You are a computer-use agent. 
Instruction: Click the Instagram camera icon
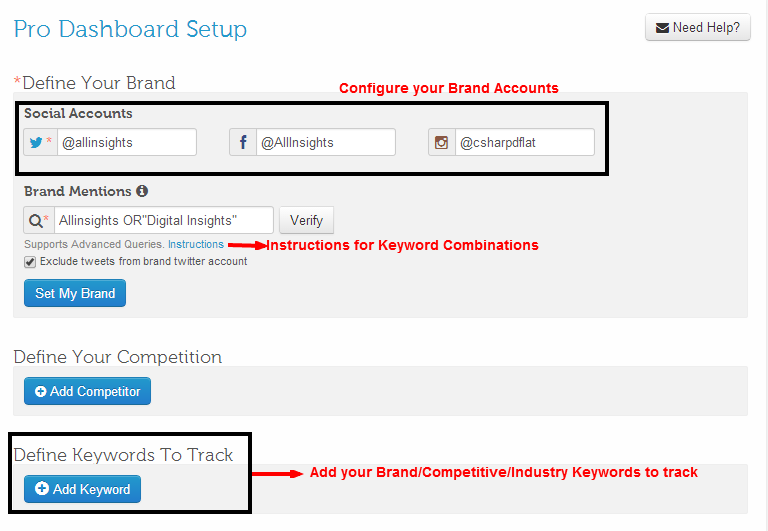click(x=441, y=143)
